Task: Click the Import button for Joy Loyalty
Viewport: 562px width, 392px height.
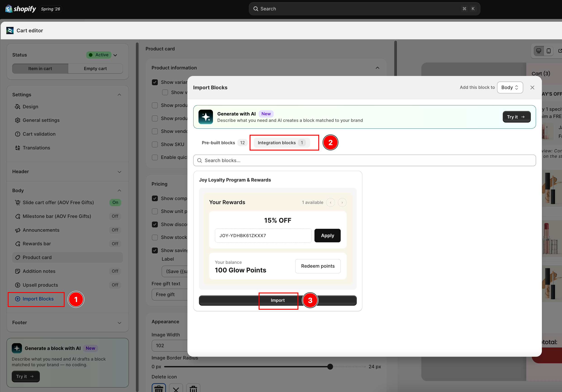Action: (278, 300)
